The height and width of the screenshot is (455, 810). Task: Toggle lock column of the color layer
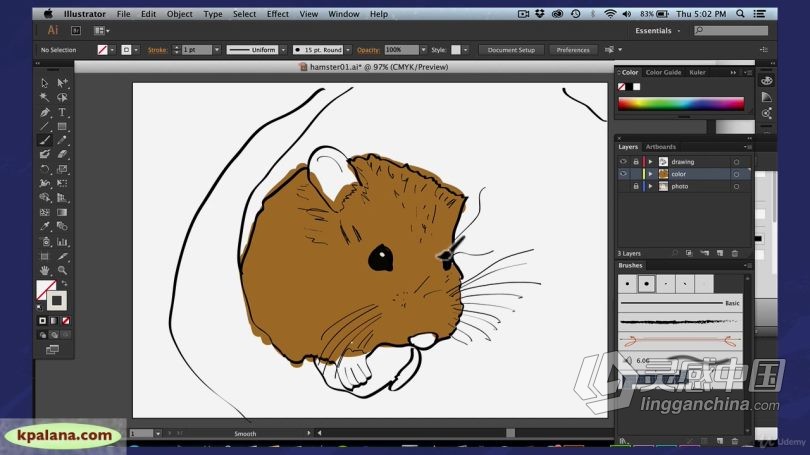coord(636,174)
